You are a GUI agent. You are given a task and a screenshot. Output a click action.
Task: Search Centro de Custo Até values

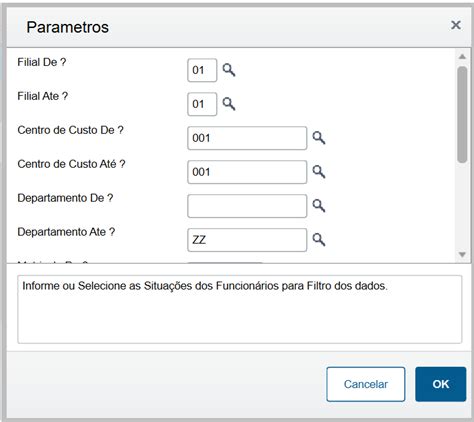pos(319,172)
